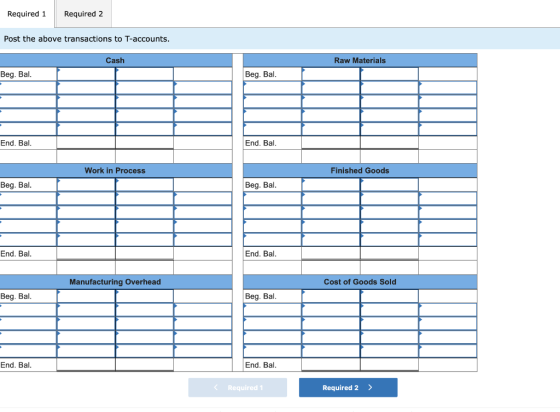Switch to the Required 2 tab
Screen dimensions: 560x412
click(84, 14)
